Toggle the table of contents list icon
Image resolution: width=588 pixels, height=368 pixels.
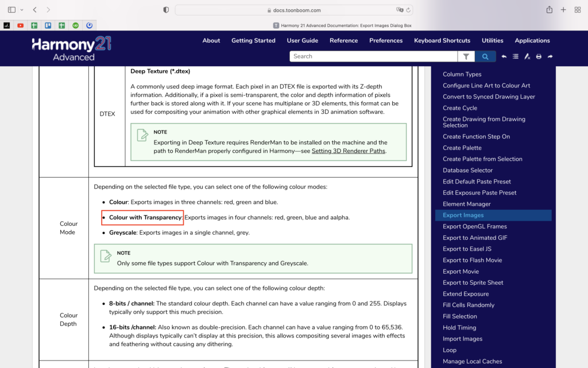pyautogui.click(x=516, y=56)
